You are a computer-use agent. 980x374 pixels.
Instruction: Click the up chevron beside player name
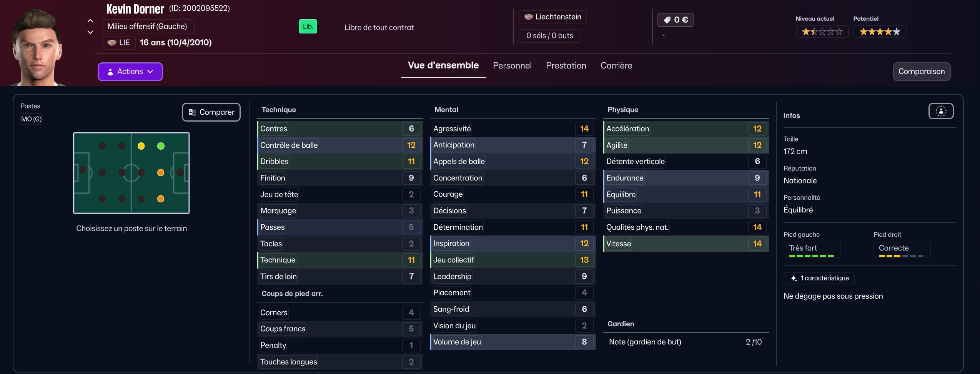pyautogui.click(x=90, y=21)
